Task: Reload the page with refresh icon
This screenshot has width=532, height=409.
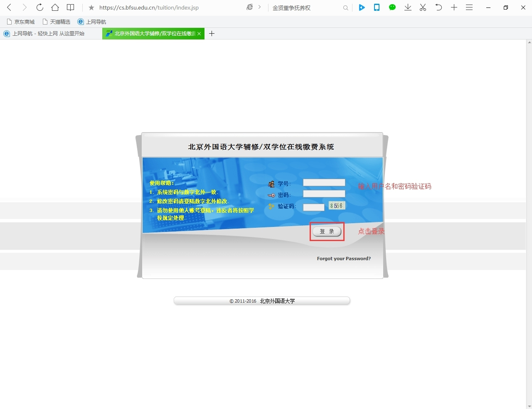Action: [x=39, y=7]
